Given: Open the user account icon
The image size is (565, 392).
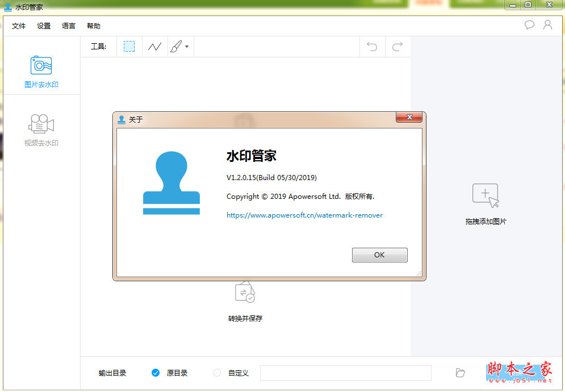Looking at the screenshot, I should (x=548, y=25).
